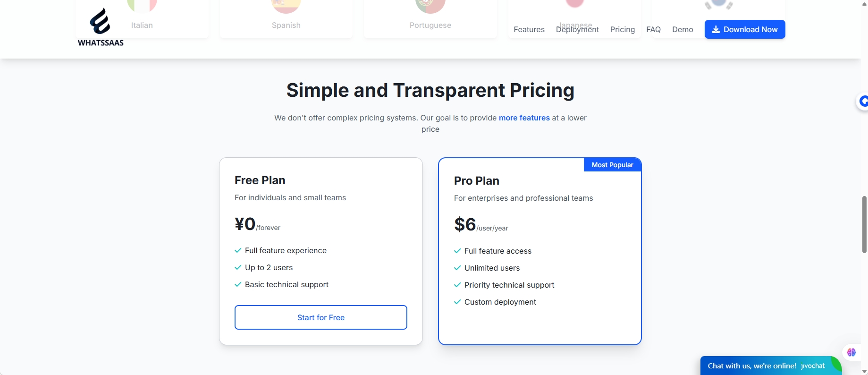Screen dimensions: 868x375
Task: Select the Demo navigation item
Action: (683, 29)
